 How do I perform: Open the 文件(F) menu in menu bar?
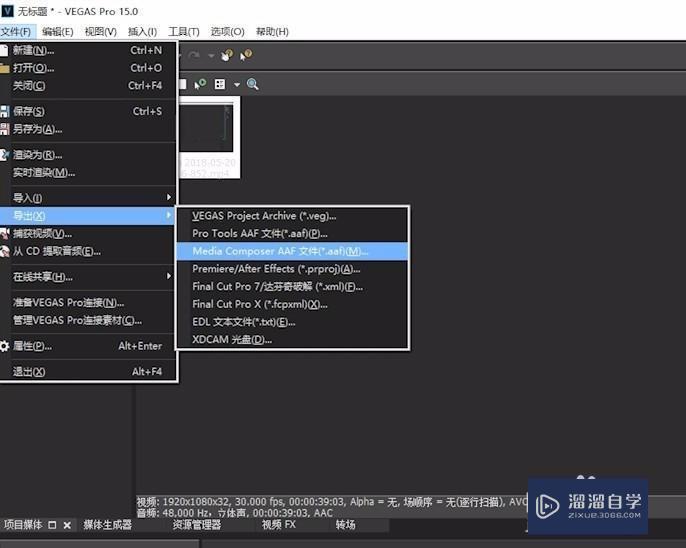tap(16, 31)
